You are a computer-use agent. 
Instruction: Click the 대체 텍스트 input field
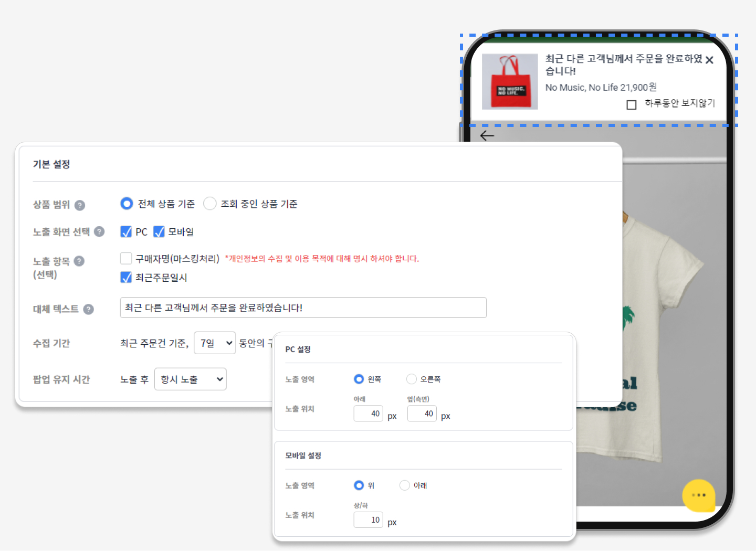pos(303,308)
